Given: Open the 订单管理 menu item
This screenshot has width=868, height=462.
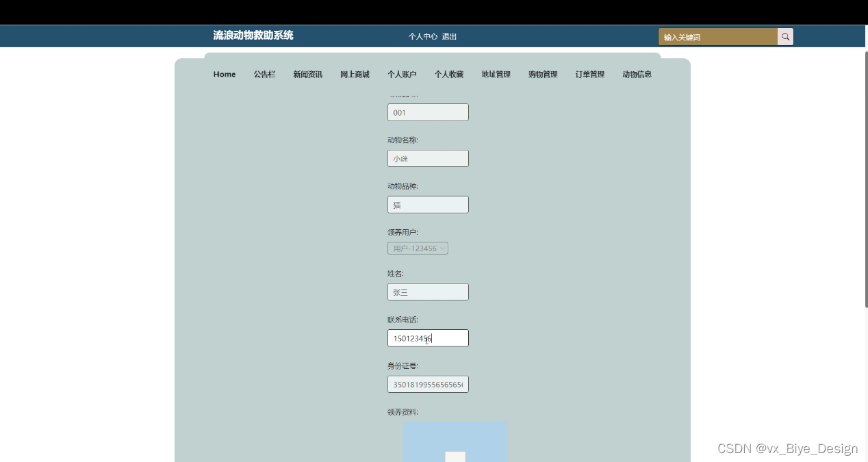Looking at the screenshot, I should tap(590, 74).
